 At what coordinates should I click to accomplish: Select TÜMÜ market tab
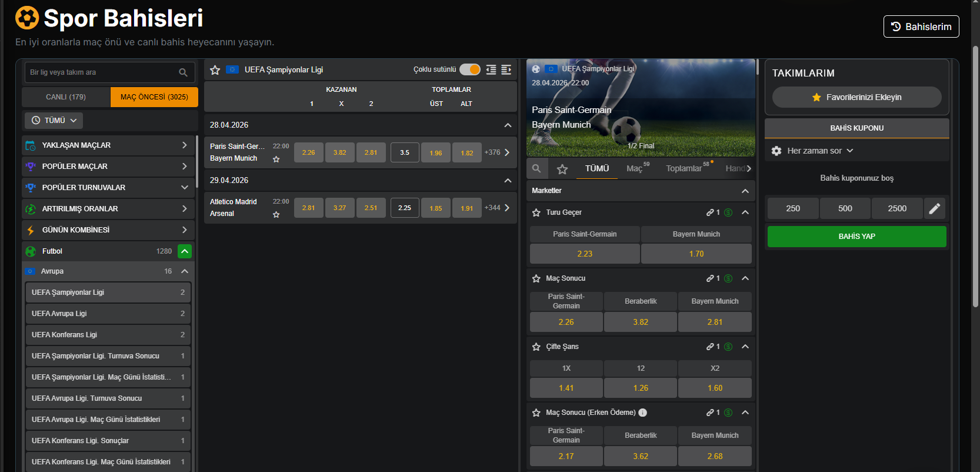point(597,168)
